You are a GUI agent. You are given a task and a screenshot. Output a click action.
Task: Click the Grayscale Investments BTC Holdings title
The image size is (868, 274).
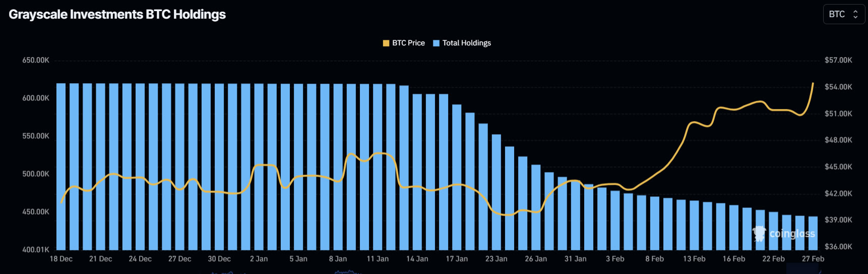117,15
